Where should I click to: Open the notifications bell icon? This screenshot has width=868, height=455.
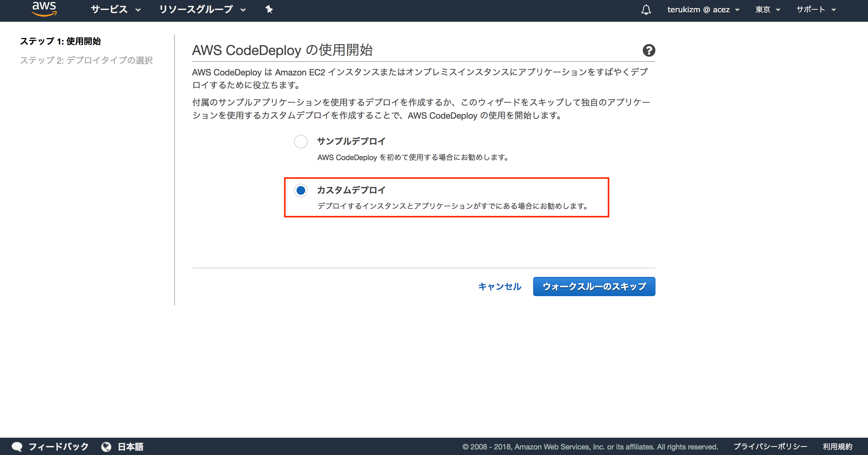646,10
